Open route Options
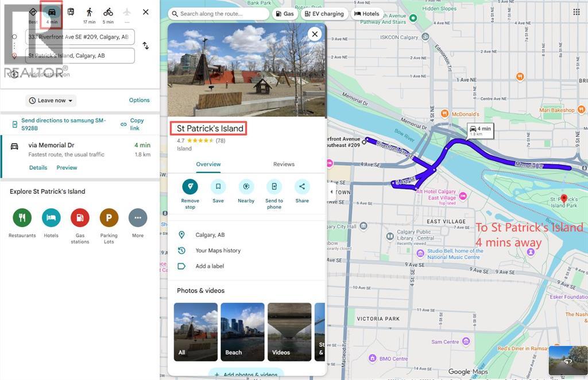Image resolution: width=588 pixels, height=380 pixels. 139,100
